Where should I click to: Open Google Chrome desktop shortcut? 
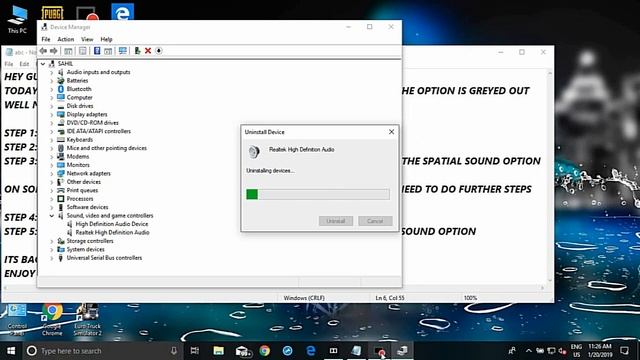pyautogui.click(x=52, y=320)
